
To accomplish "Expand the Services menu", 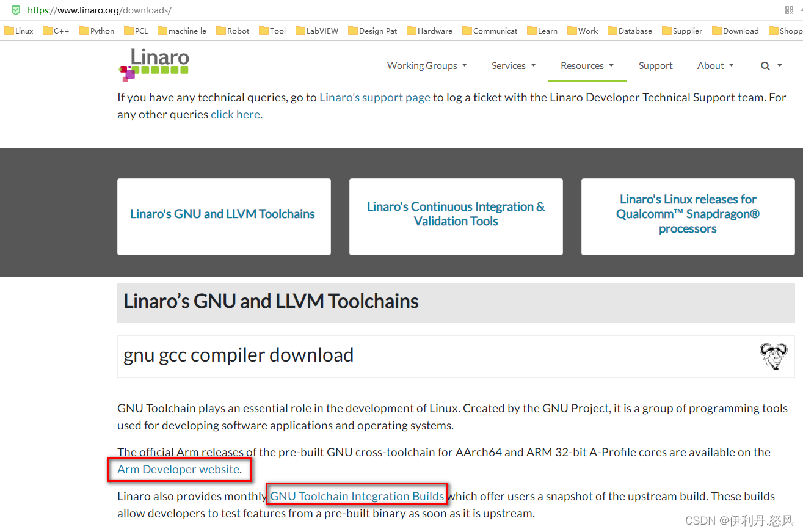I will coord(514,66).
